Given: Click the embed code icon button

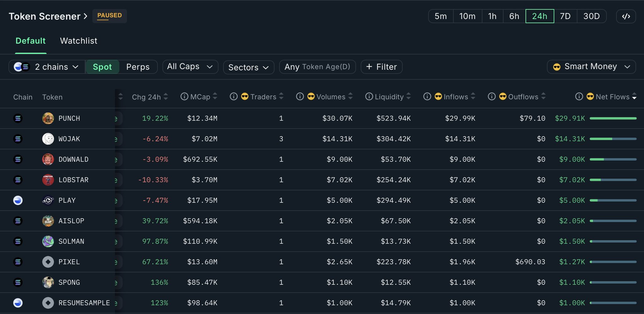Looking at the screenshot, I should 626,16.
